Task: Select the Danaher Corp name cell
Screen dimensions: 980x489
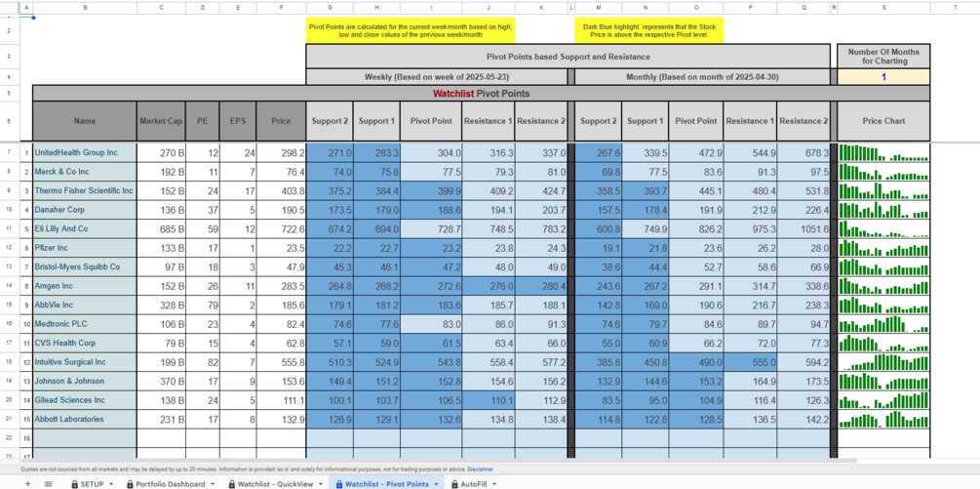Action: (85, 210)
